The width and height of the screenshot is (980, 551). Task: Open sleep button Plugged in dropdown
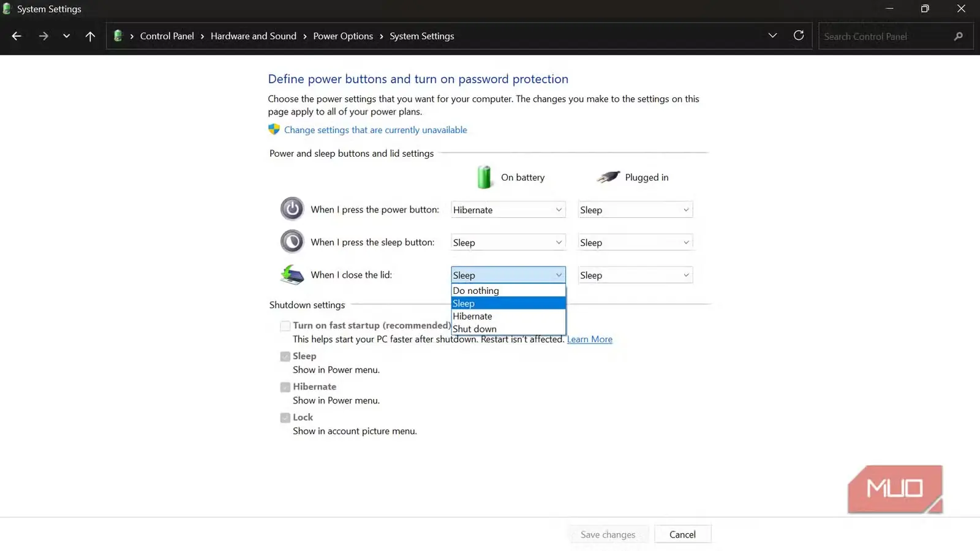[x=635, y=242]
